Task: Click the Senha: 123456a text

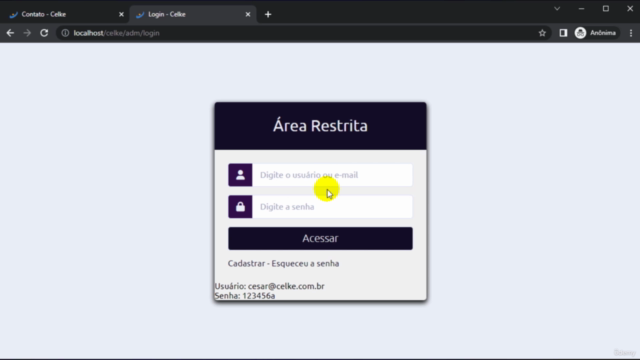Action: click(245, 296)
